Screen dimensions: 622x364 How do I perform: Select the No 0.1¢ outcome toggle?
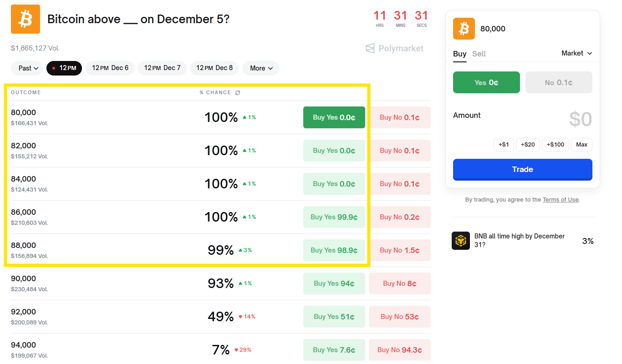(559, 82)
